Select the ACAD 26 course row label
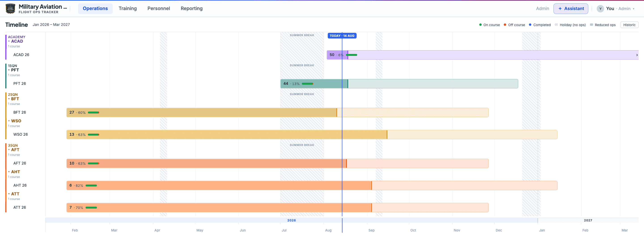Viewport: 644px width, 246px height. (21, 55)
